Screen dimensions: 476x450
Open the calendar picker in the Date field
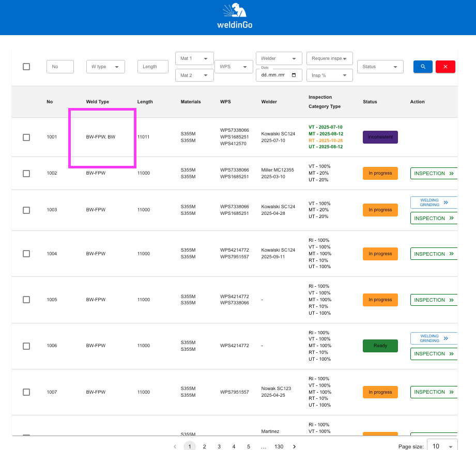pos(294,75)
